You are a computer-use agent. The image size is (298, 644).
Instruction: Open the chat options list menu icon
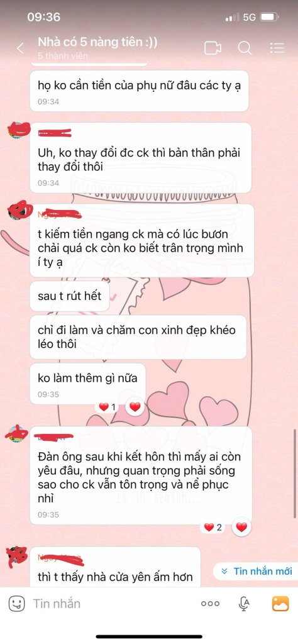[277, 48]
